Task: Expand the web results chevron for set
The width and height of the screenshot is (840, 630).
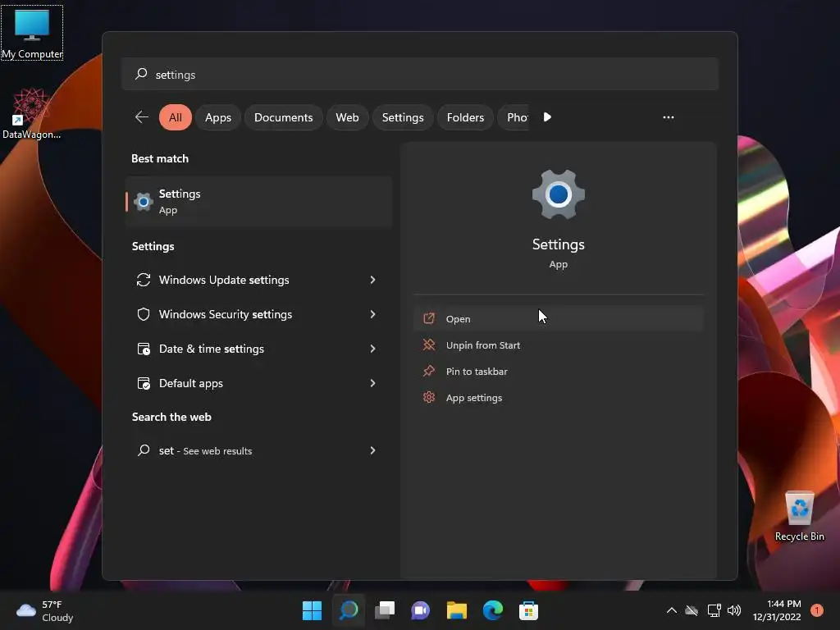Action: click(373, 450)
